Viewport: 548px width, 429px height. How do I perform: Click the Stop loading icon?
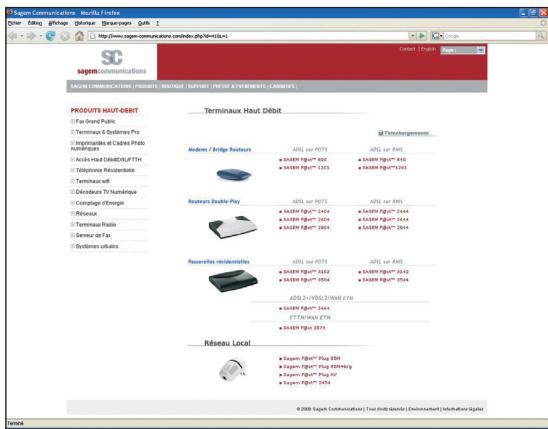[x=65, y=36]
